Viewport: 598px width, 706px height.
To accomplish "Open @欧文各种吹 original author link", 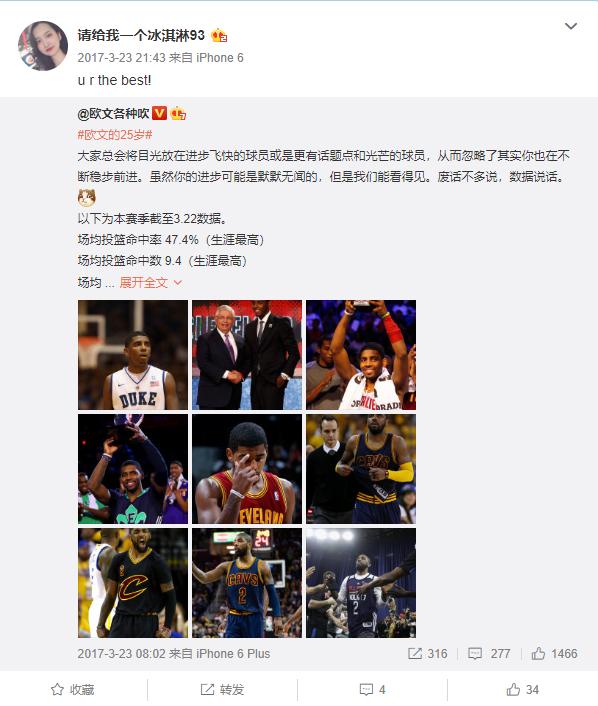I will 113,113.
